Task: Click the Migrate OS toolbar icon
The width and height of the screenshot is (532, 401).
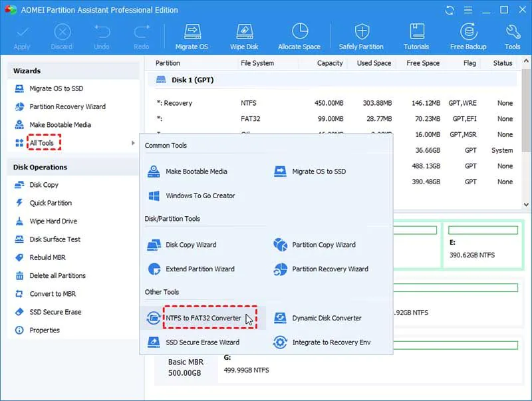Action: pos(192,36)
